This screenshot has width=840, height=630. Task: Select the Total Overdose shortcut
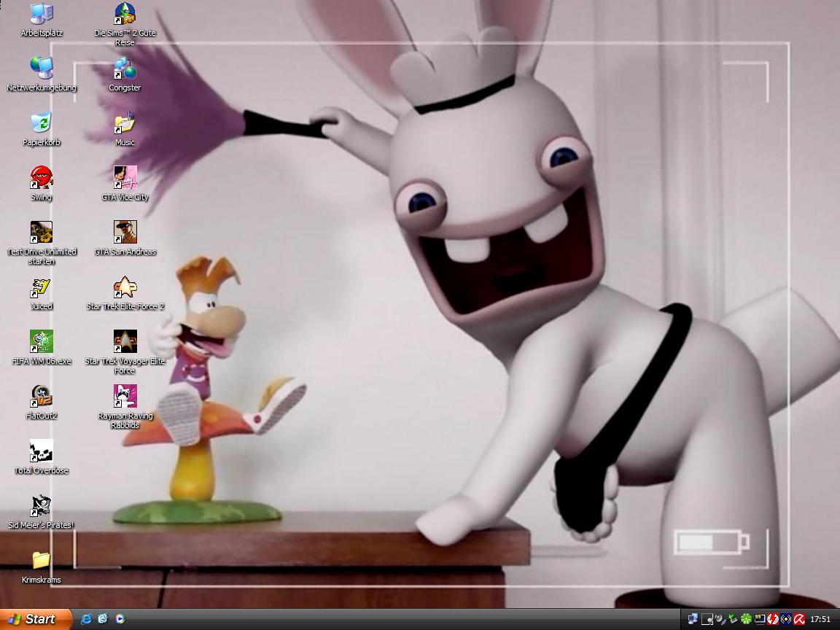coord(41,451)
